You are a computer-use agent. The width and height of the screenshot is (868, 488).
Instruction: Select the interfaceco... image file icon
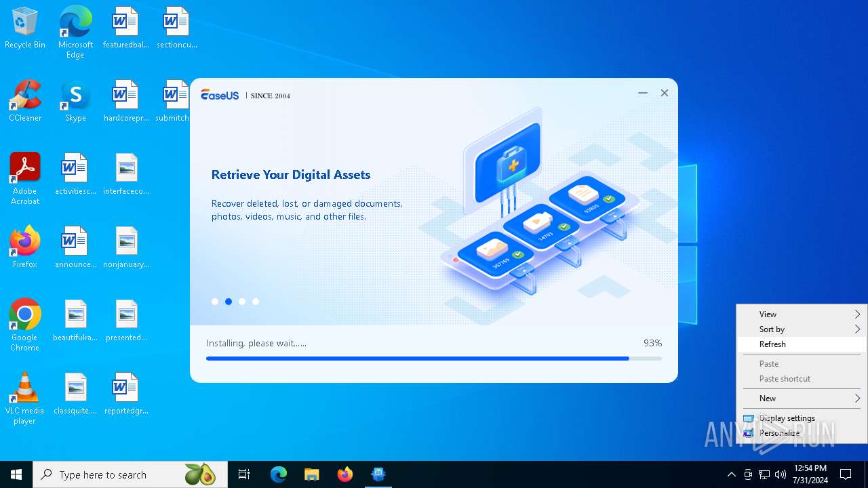pos(126,174)
